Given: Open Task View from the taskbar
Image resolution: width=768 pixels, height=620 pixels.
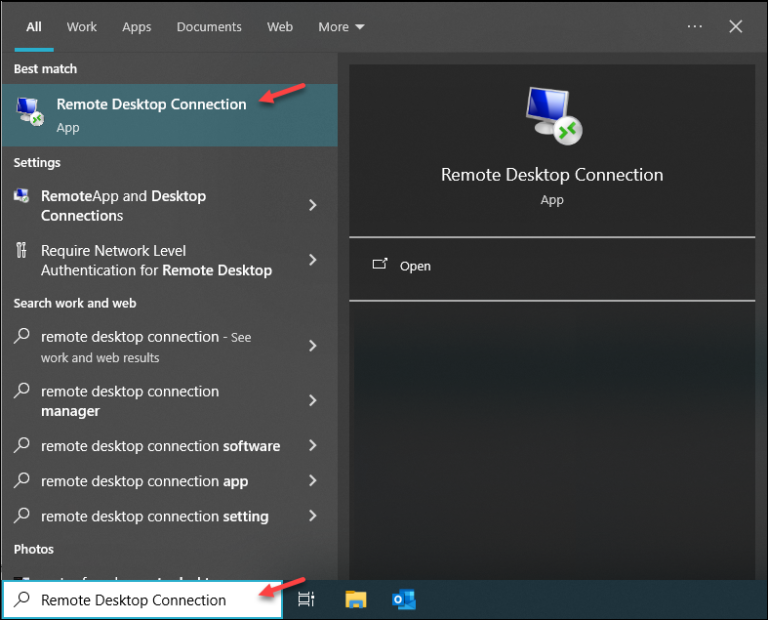Looking at the screenshot, I should pos(307,599).
